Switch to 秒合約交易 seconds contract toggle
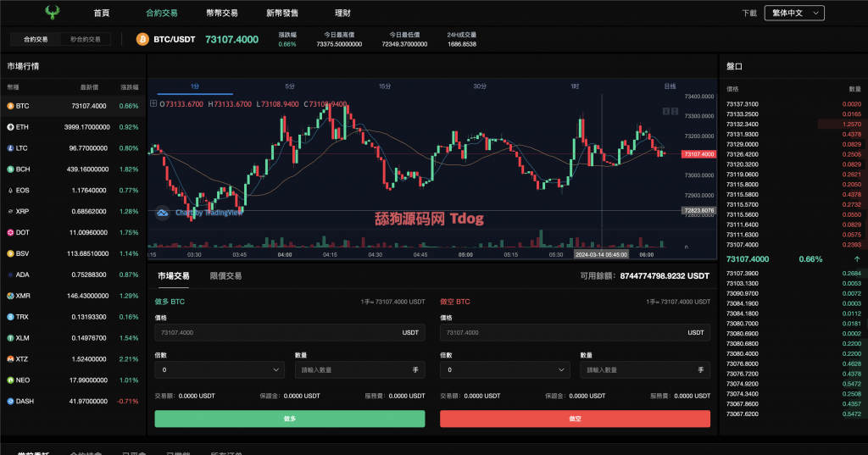The height and width of the screenshot is (455, 868). click(85, 39)
